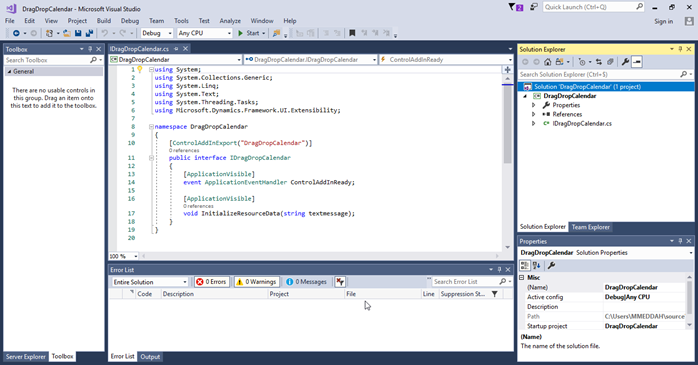The image size is (698, 365).
Task: Click the Pending Changes Filter clock icon
Action: point(582,62)
